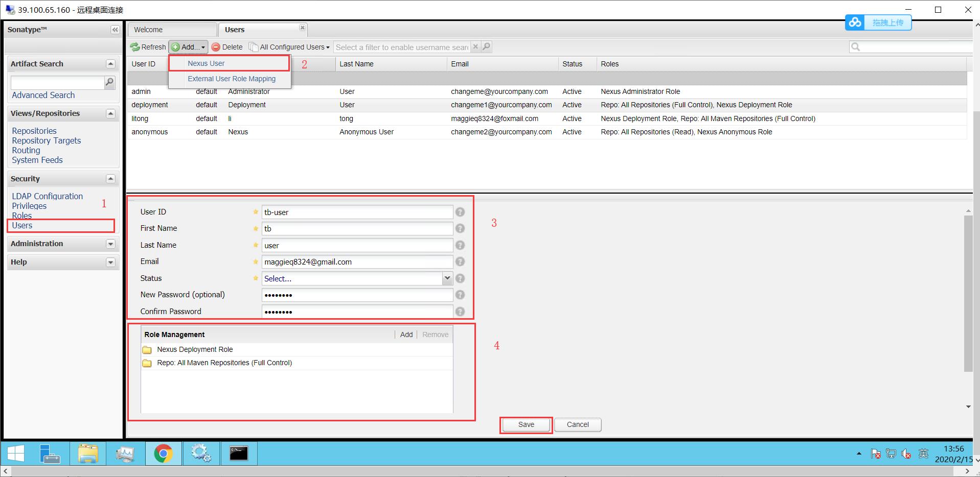The width and height of the screenshot is (980, 477).
Task: Open Windows Start menu
Action: click(16, 453)
